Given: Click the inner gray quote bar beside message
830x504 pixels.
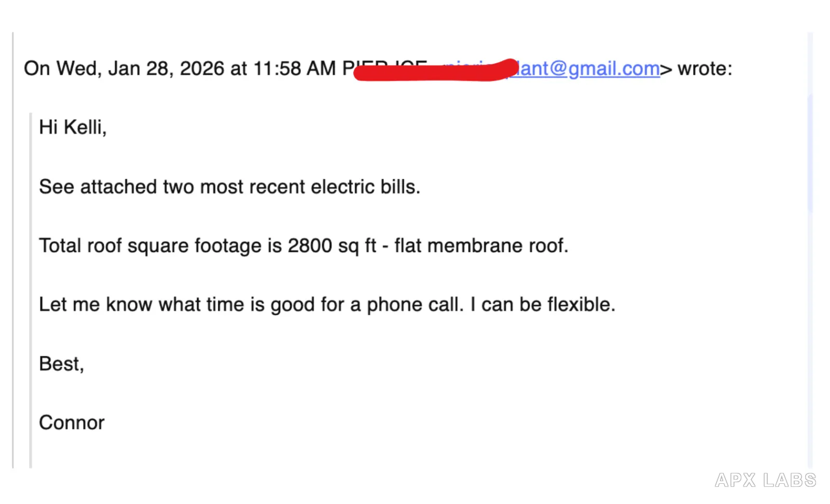Looking at the screenshot, I should tap(31, 290).
